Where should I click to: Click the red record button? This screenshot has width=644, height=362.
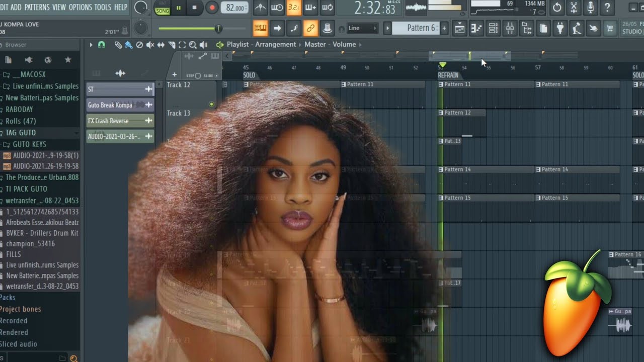(x=212, y=8)
